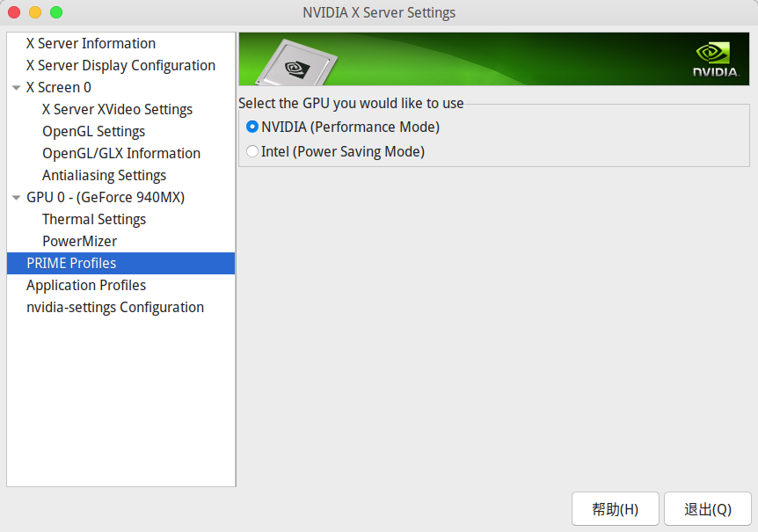Select PRIME Profiles entry
Screen dimensions: 758x532
pos(71,263)
